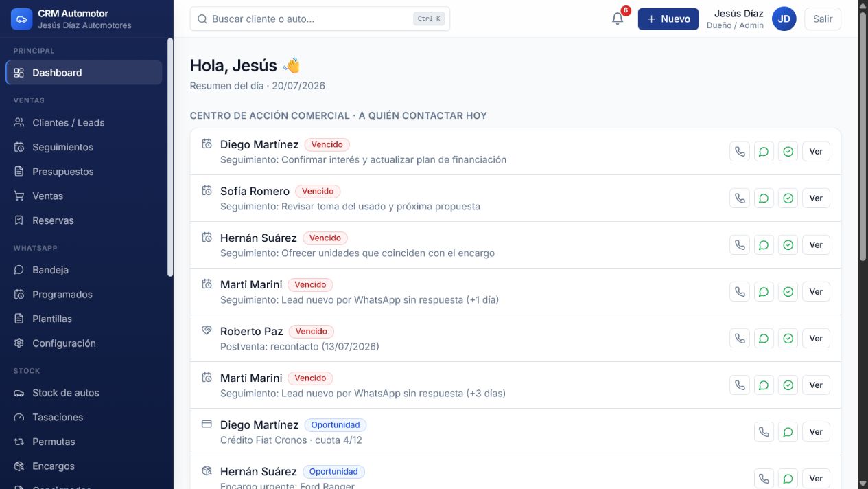
Task: Click the Nuevo button
Action: pyautogui.click(x=668, y=19)
